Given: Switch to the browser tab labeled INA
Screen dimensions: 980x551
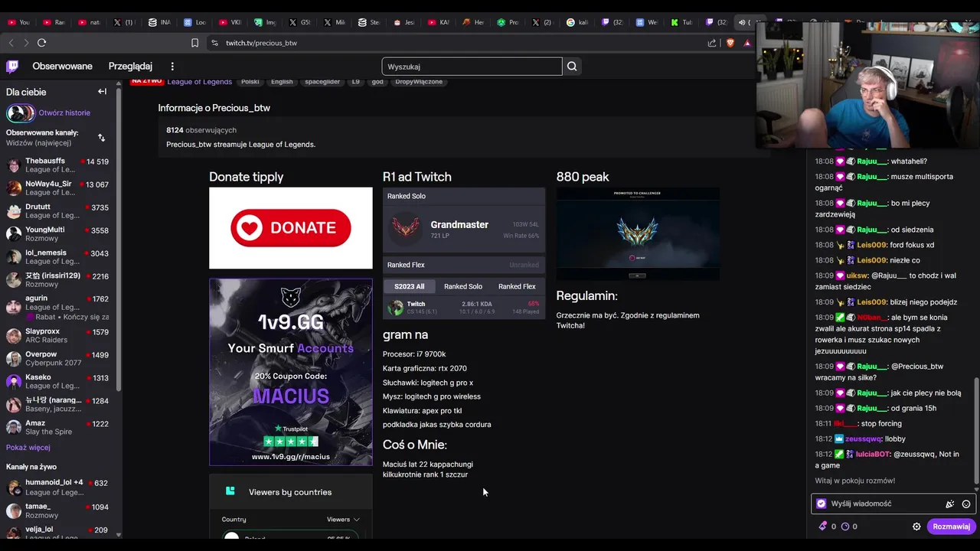Looking at the screenshot, I should 159,22.
